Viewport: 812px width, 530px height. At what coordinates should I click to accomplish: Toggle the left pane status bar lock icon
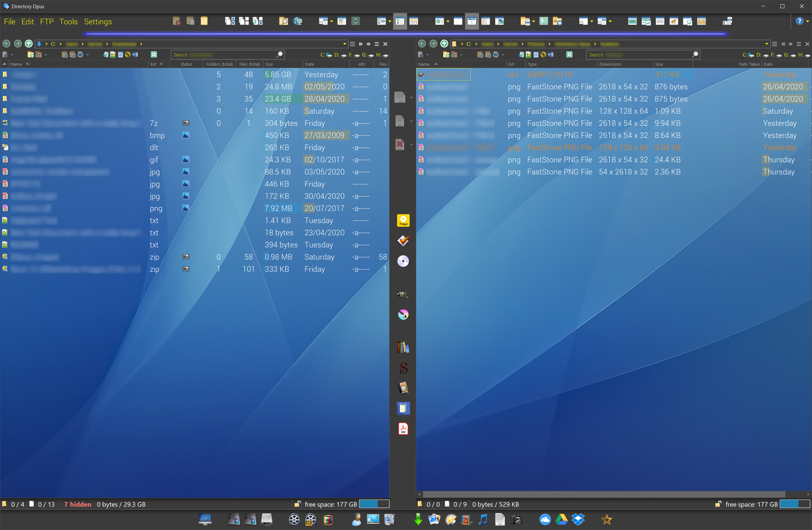click(x=297, y=504)
